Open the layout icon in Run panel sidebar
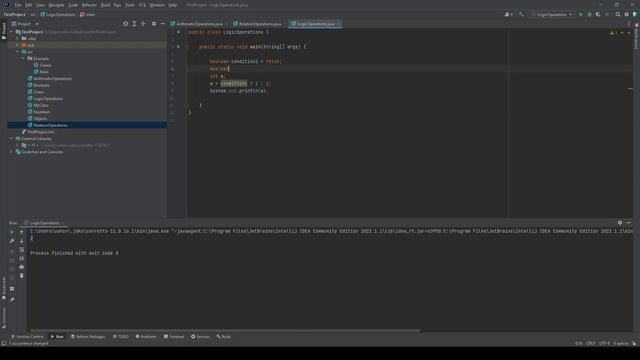The height and width of the screenshot is (360, 640). tap(12, 289)
